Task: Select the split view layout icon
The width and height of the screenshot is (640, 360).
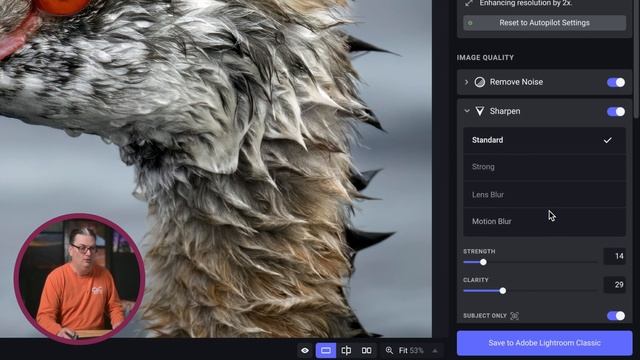Action: pyautogui.click(x=346, y=350)
